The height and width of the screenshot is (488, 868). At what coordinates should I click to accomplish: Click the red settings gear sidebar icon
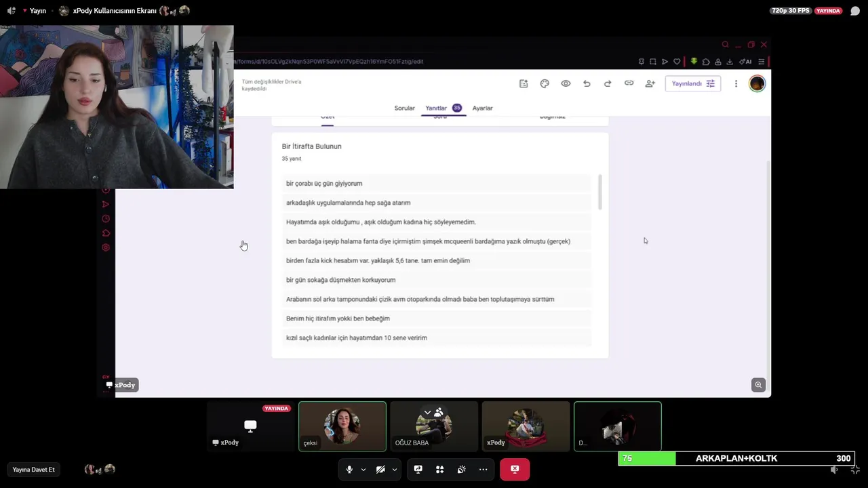point(106,247)
